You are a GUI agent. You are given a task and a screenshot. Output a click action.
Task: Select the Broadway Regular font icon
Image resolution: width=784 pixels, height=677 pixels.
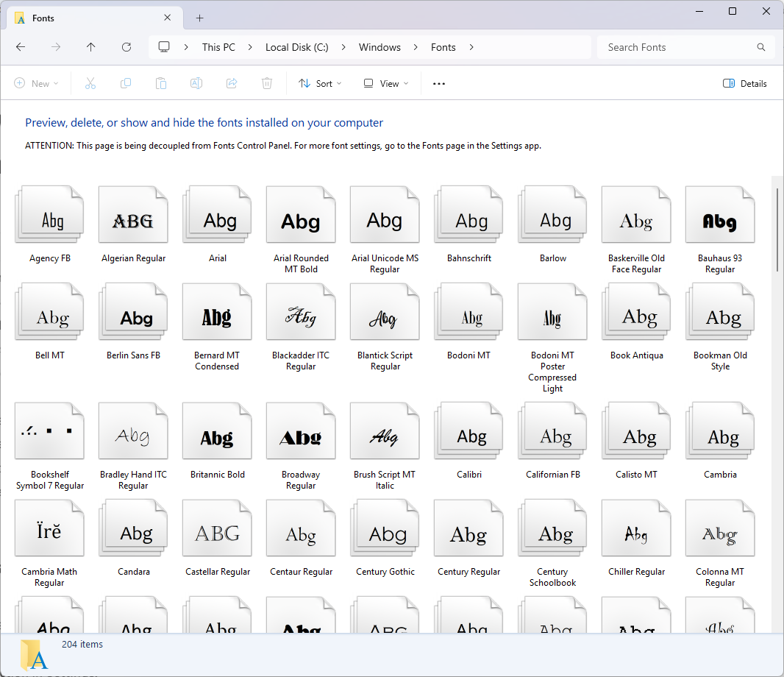301,430
